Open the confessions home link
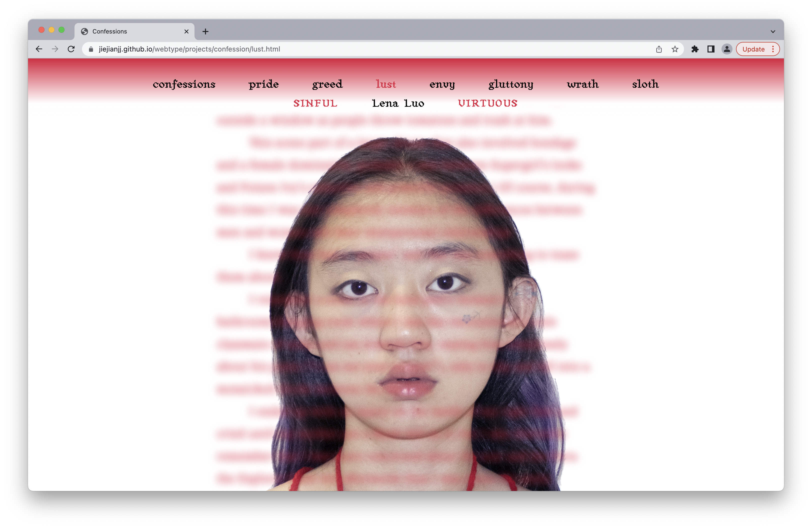Image resolution: width=812 pixels, height=528 pixels. (x=184, y=84)
